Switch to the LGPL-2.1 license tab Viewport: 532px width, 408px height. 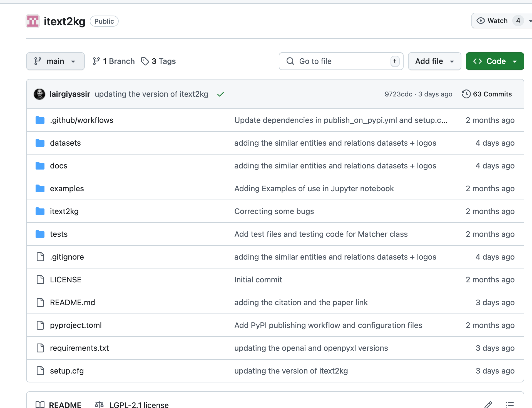[132, 405]
